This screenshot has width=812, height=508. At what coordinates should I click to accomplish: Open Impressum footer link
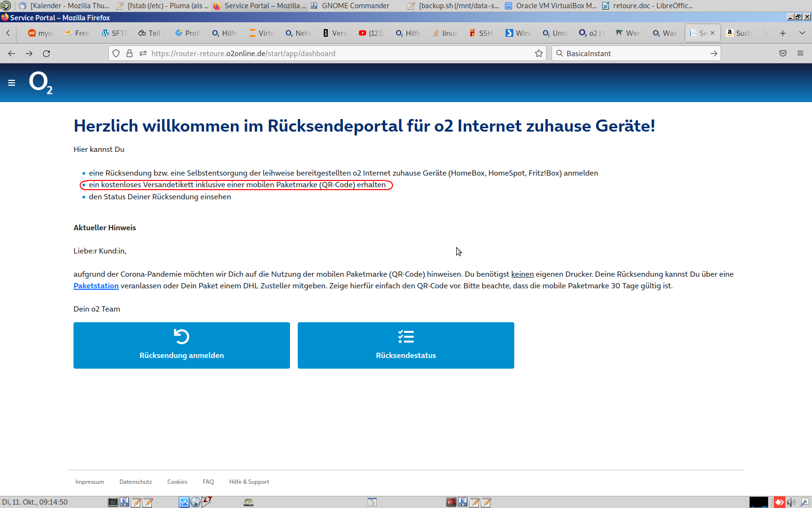89,482
